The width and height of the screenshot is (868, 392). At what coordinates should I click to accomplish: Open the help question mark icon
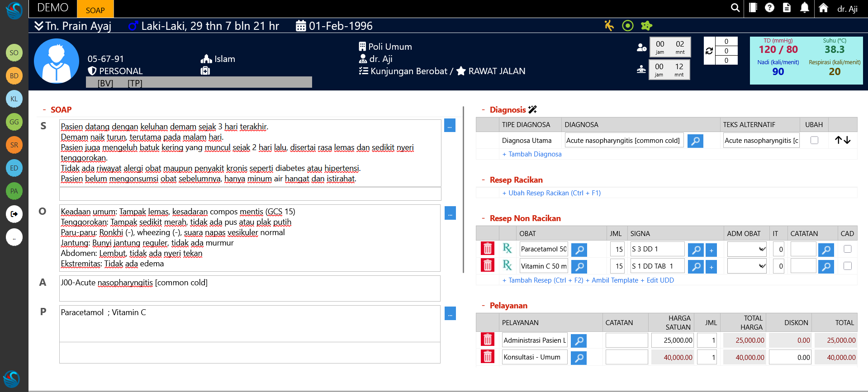769,8
